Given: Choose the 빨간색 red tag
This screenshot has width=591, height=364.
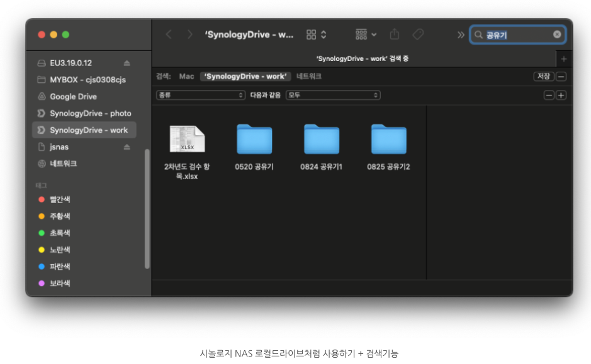Looking at the screenshot, I should (60, 199).
